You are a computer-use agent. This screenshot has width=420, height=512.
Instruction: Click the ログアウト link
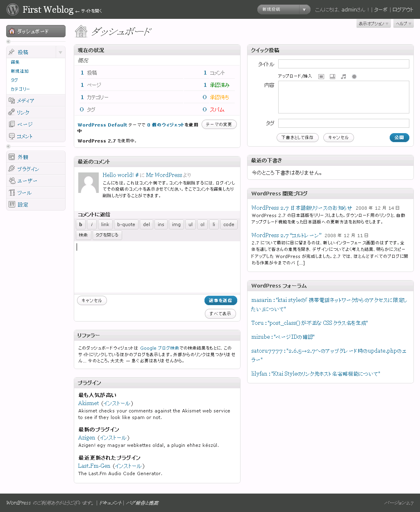click(403, 9)
